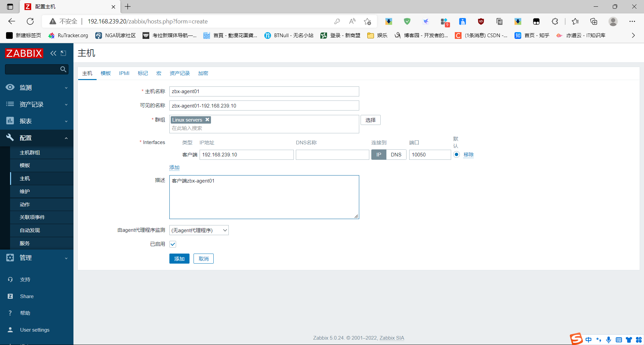This screenshot has width=644, height=345.
Task: Switch to the 标记 tags tab
Action: pos(143,73)
